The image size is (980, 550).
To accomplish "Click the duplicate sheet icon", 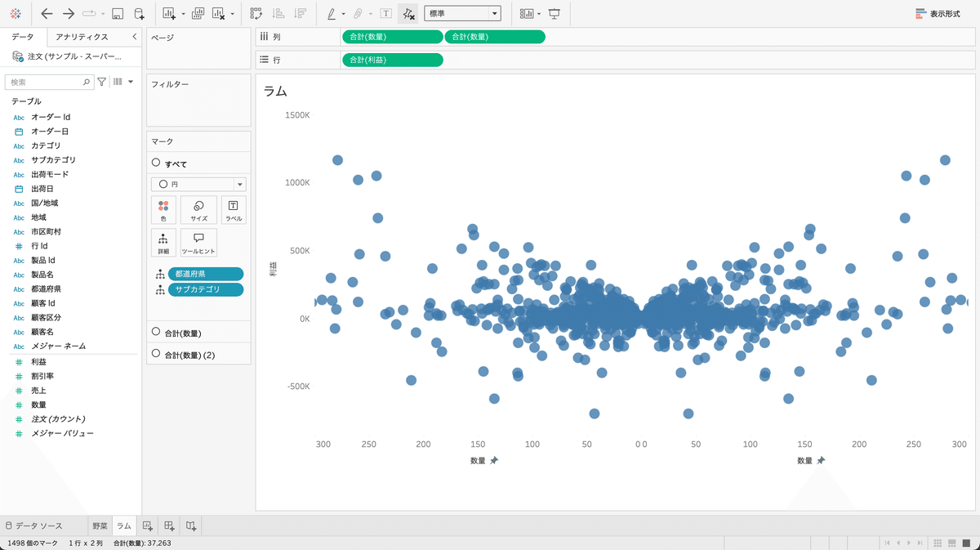I will pos(198,14).
